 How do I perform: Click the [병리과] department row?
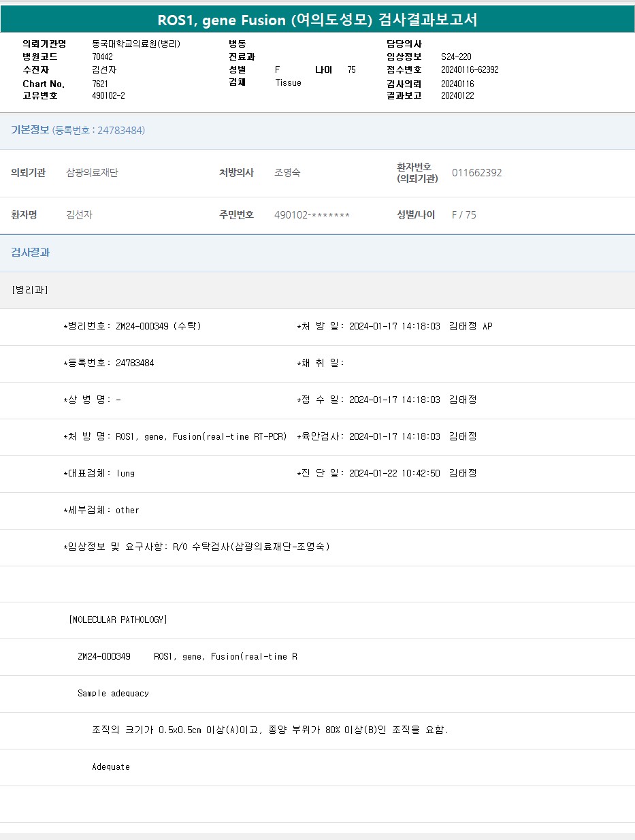(x=30, y=290)
